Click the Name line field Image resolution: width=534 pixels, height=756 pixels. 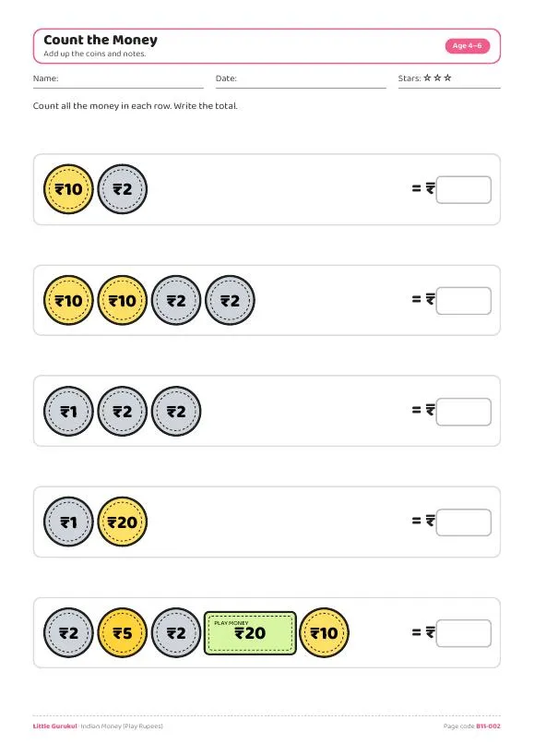[x=118, y=80]
